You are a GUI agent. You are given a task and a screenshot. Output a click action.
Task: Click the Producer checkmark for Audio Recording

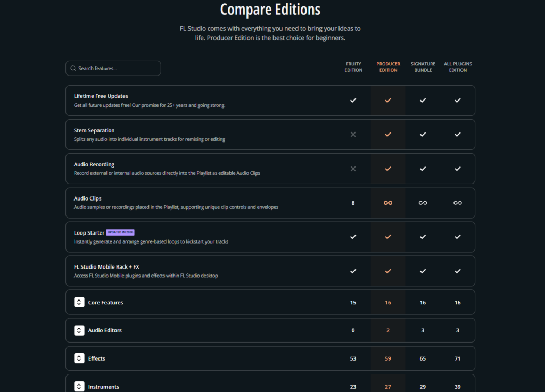pyautogui.click(x=388, y=169)
